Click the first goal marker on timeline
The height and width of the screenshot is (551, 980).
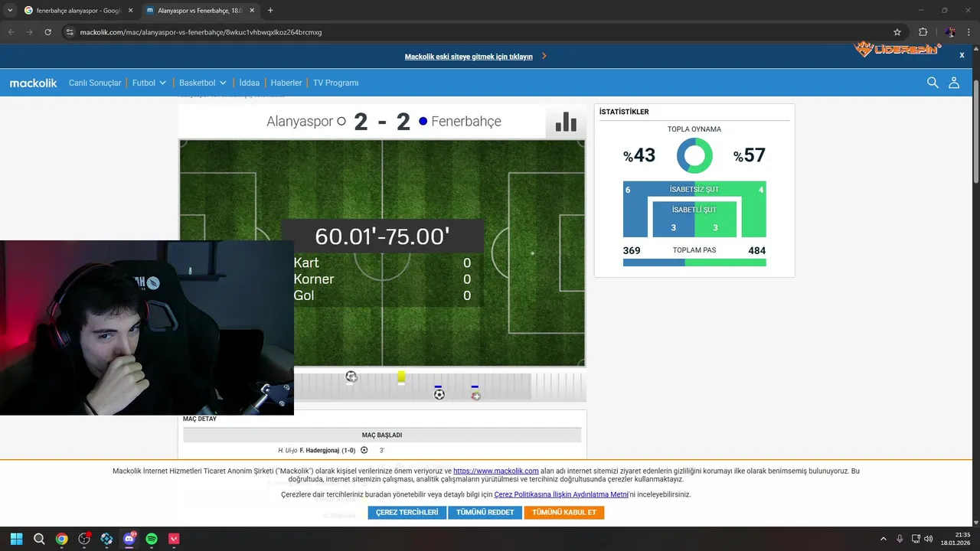351,377
